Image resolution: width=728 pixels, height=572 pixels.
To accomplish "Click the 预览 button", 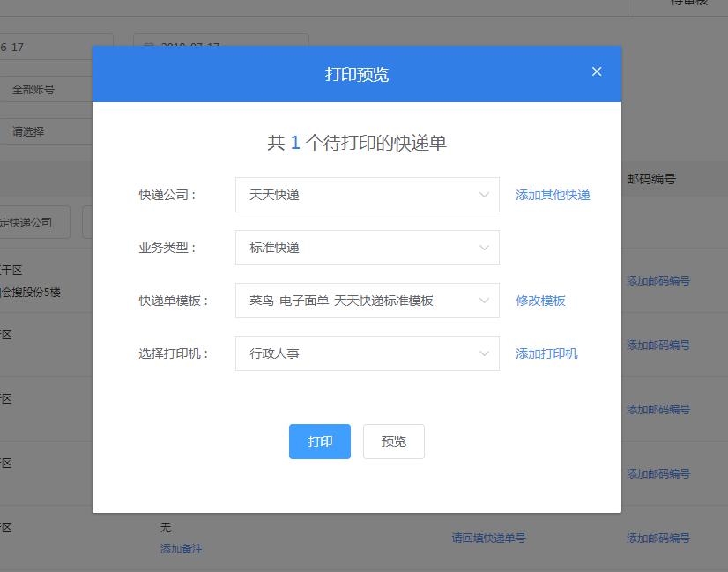I will pos(393,442).
